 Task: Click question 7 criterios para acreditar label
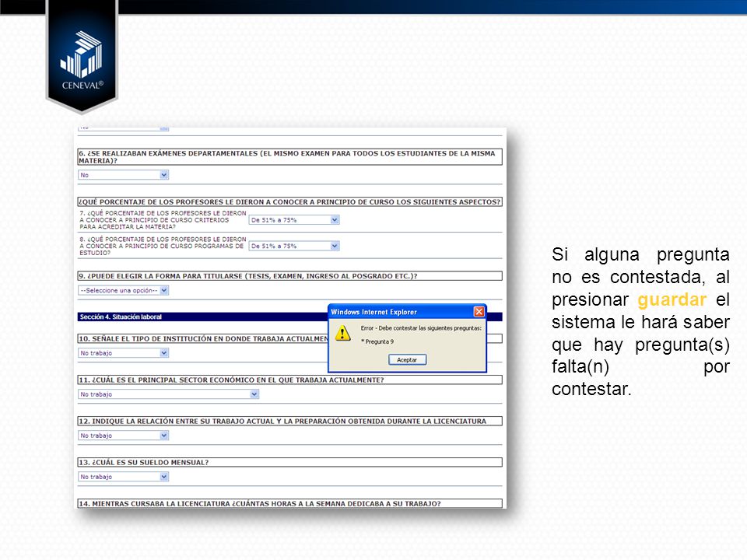[x=163, y=220]
